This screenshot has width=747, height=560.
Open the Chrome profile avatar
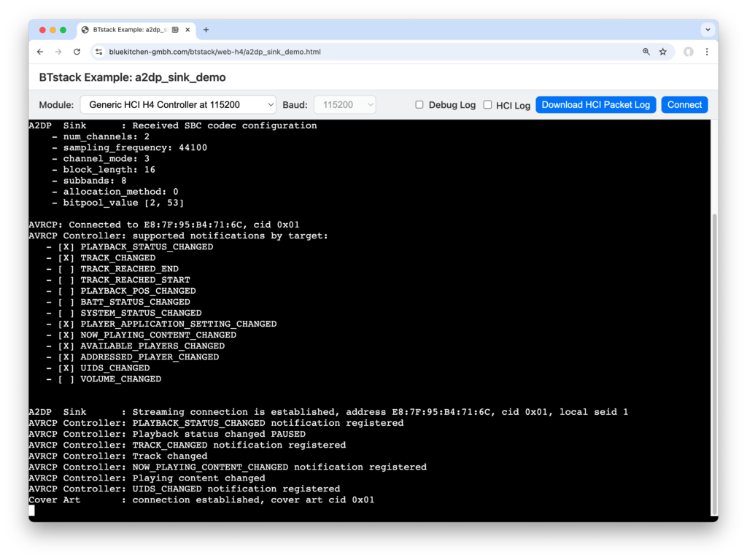[688, 52]
